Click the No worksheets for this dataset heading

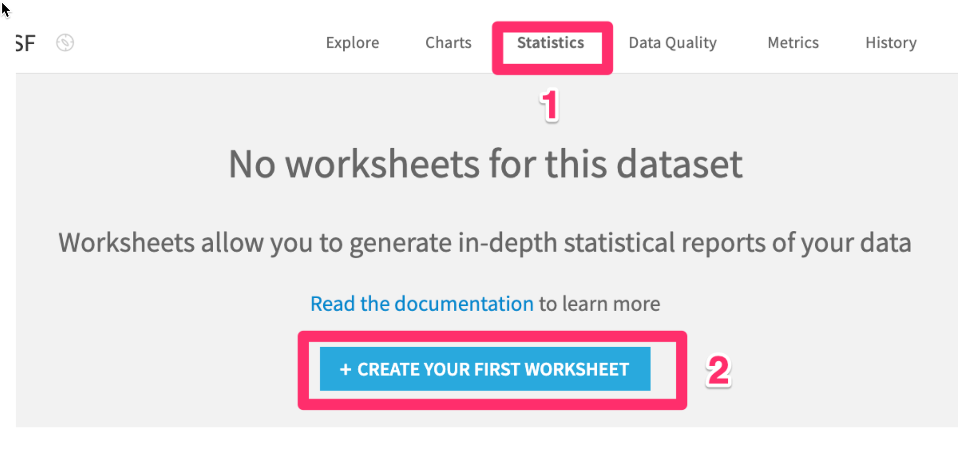pos(485,164)
